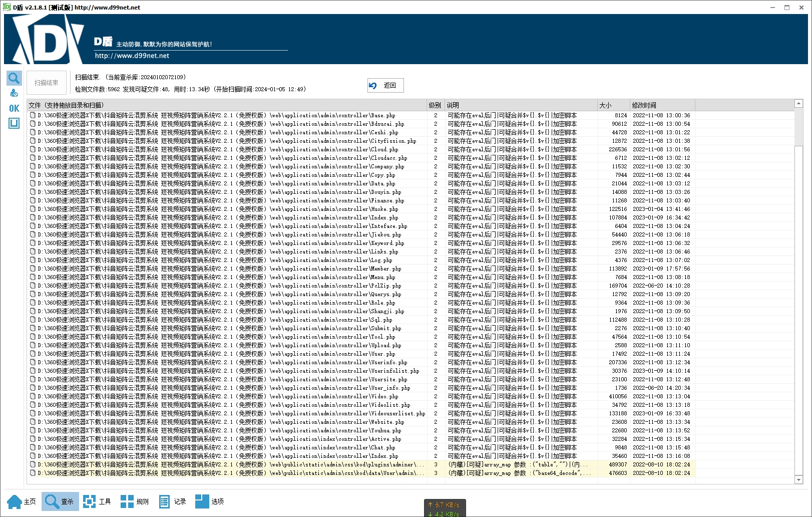Switch to the 查杀 scan tab
812x517 pixels.
[x=60, y=501]
